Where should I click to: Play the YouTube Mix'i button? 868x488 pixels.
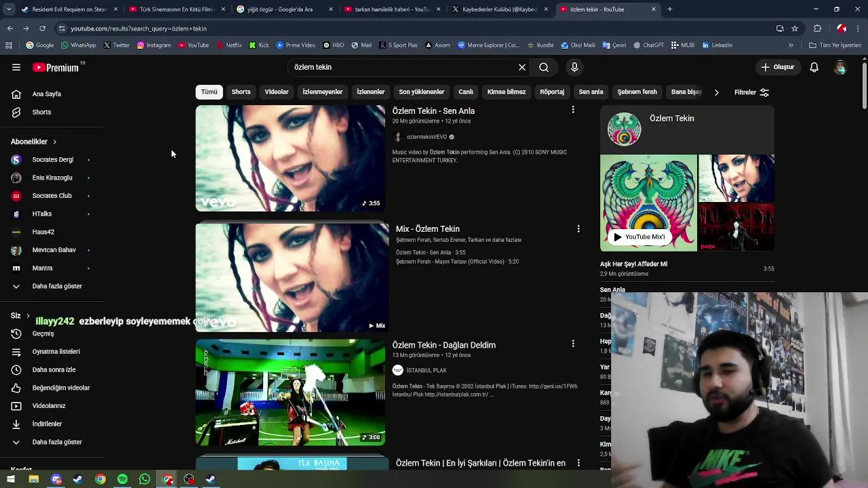tap(639, 237)
